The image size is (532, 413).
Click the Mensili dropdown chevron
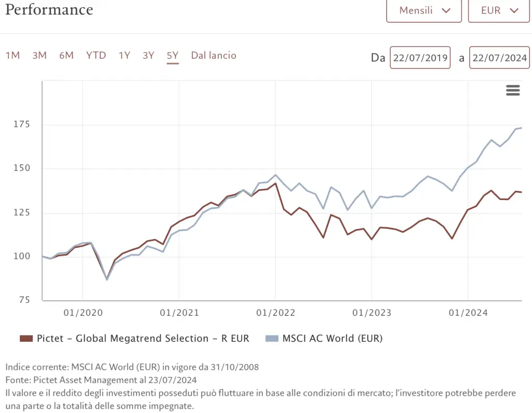coord(445,10)
